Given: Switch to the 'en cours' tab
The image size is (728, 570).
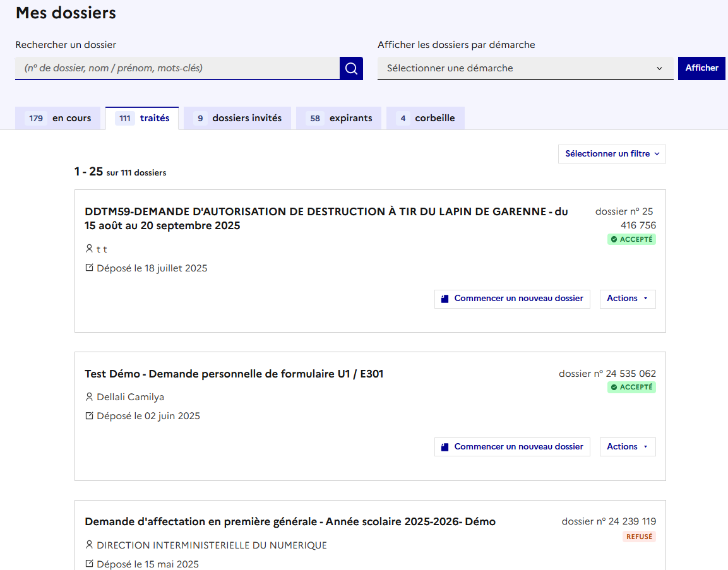Looking at the screenshot, I should (x=58, y=119).
